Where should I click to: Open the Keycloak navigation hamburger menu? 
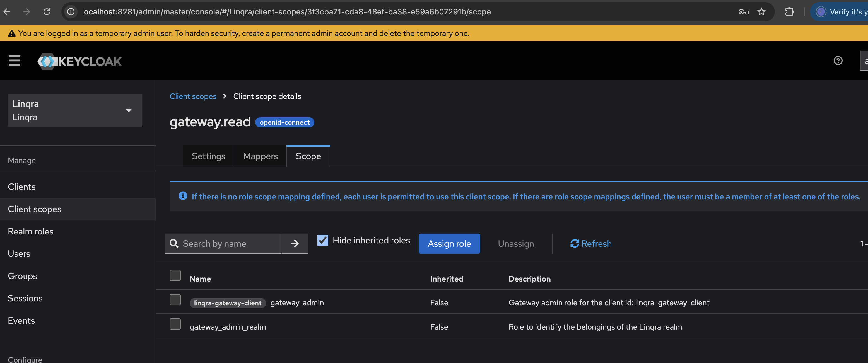14,60
